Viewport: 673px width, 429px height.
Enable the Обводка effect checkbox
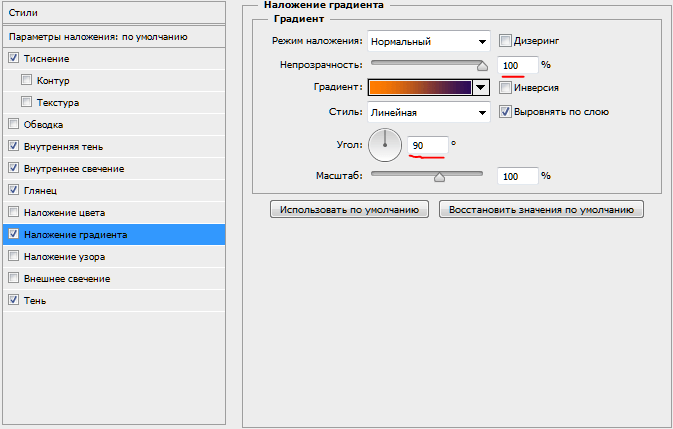[13, 125]
